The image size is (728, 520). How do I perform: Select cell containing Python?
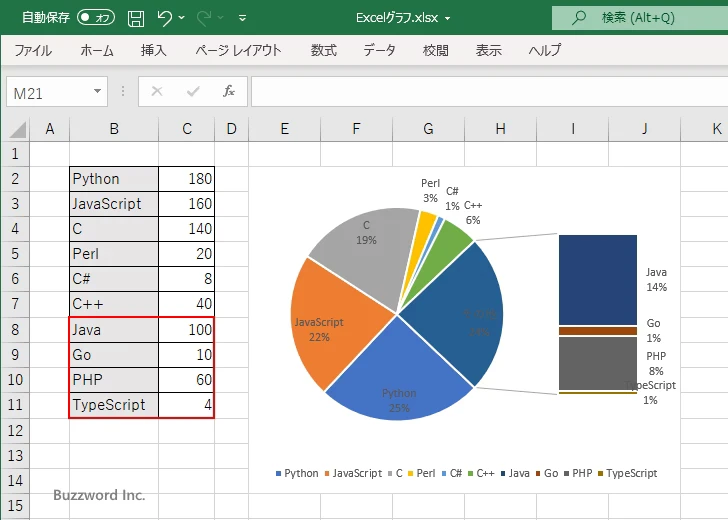[x=114, y=179]
